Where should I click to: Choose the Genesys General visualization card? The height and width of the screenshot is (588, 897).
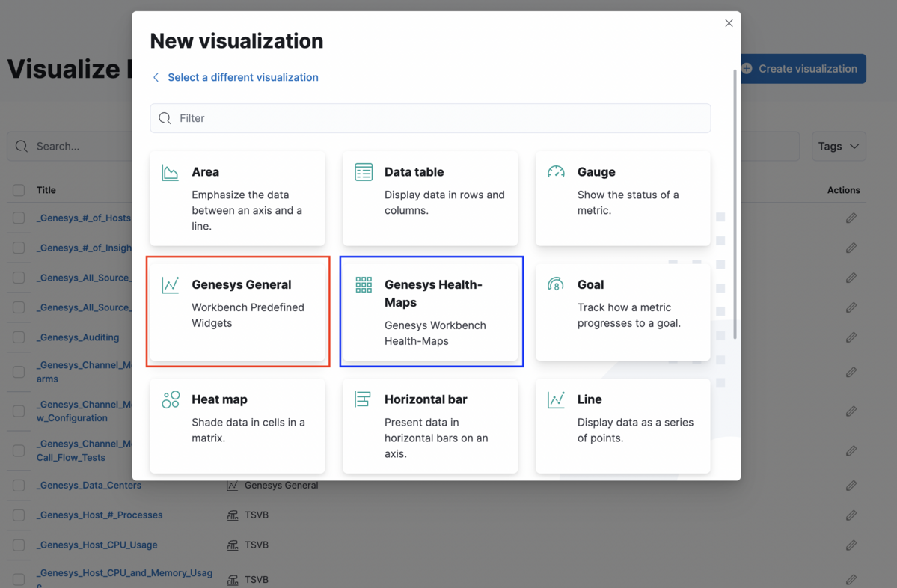click(x=237, y=312)
